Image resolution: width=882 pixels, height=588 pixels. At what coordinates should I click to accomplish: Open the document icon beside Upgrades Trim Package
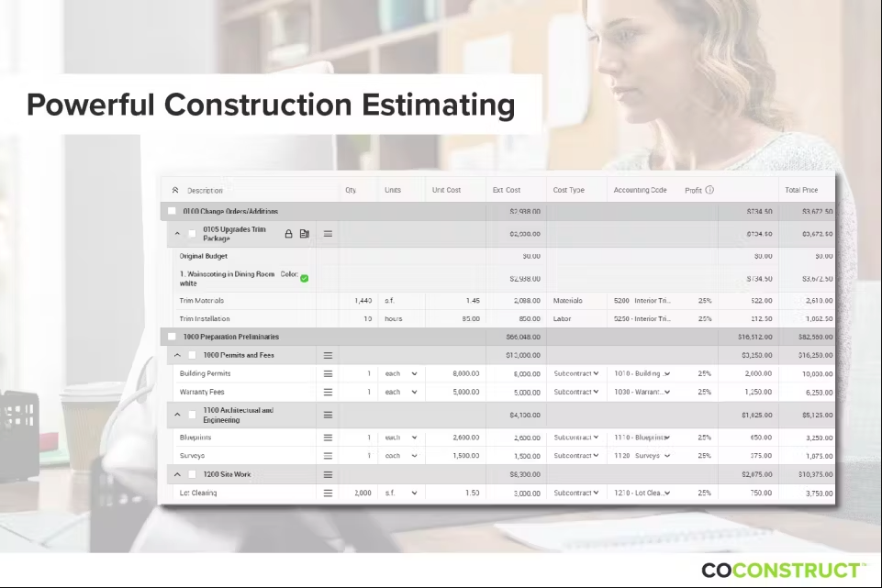[305, 234]
